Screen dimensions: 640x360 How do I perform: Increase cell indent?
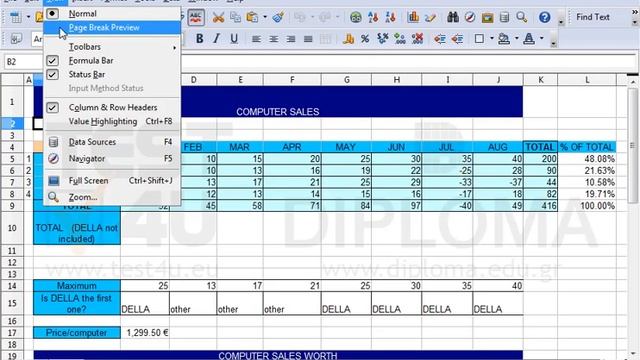click(x=457, y=39)
